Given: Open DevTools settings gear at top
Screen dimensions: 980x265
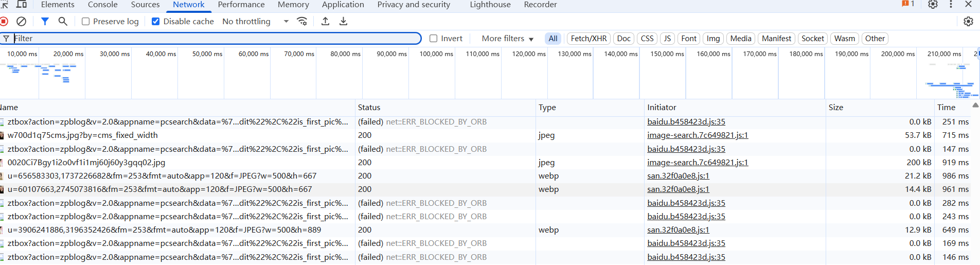Looking at the screenshot, I should 933,5.
